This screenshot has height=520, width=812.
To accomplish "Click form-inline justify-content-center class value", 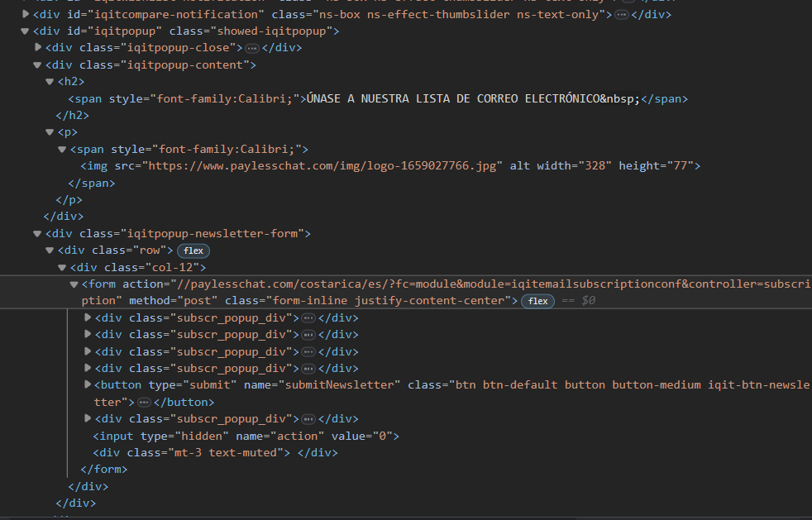I will [x=389, y=300].
